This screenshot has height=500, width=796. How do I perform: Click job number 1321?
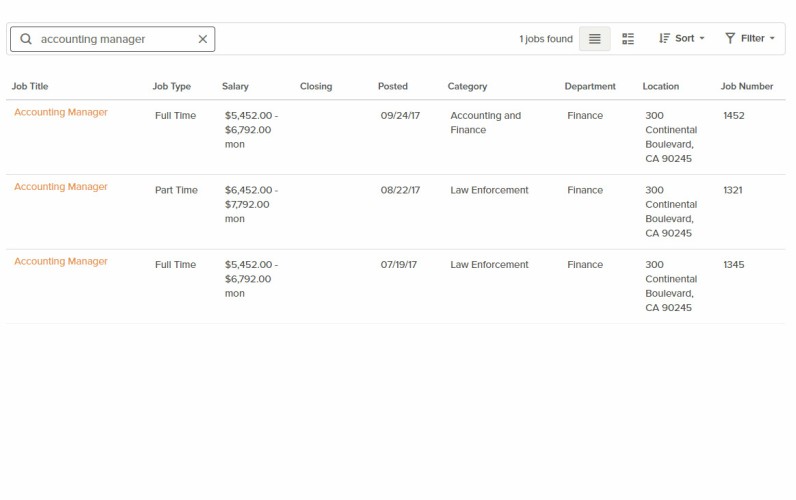click(733, 190)
